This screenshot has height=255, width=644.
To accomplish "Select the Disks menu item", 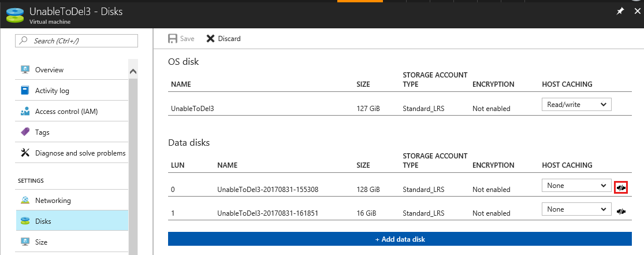I will (43, 221).
